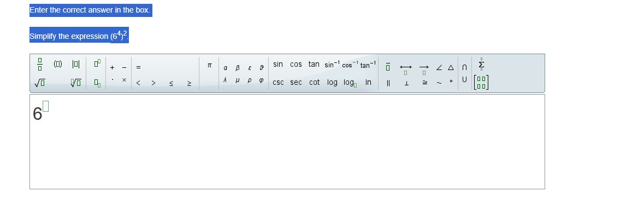Insert the nth root template
644x197 pixels.
75,83
